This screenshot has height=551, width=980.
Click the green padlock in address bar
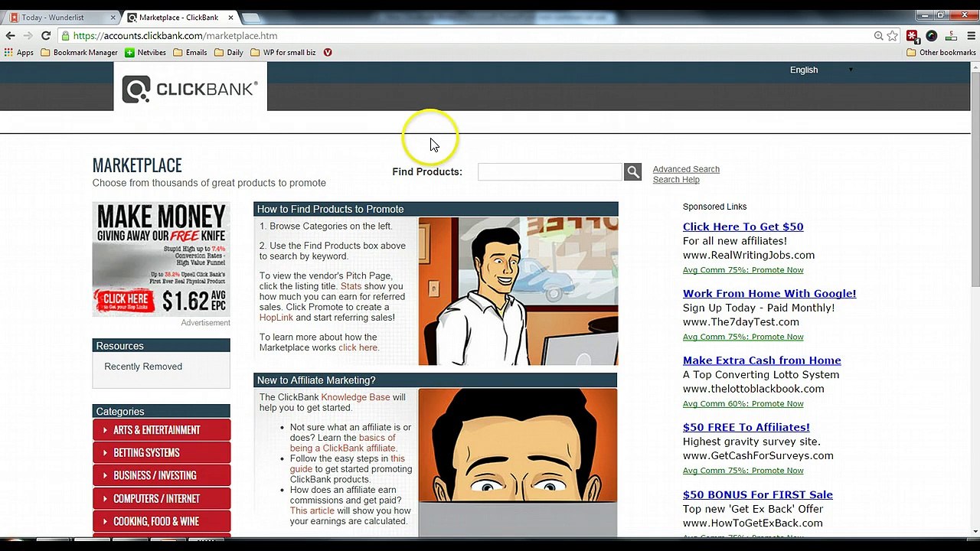[66, 36]
